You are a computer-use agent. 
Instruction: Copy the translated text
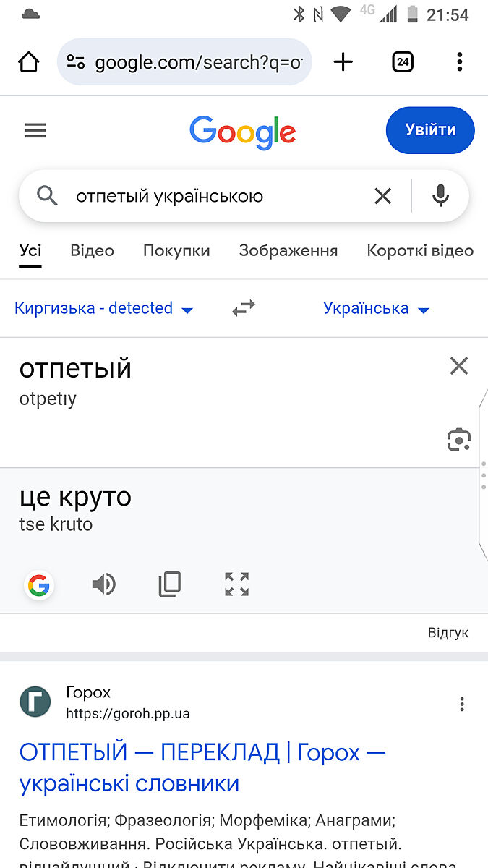(170, 584)
